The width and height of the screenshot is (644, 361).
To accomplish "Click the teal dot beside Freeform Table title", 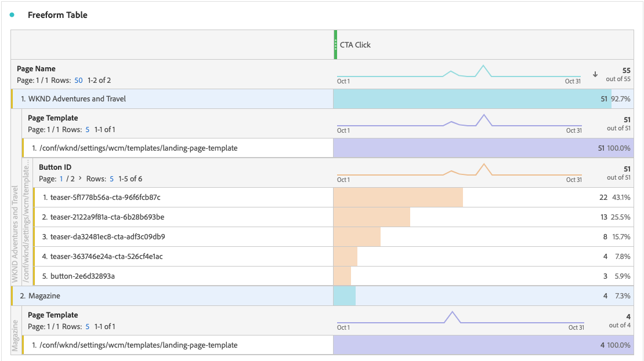I will (x=12, y=15).
